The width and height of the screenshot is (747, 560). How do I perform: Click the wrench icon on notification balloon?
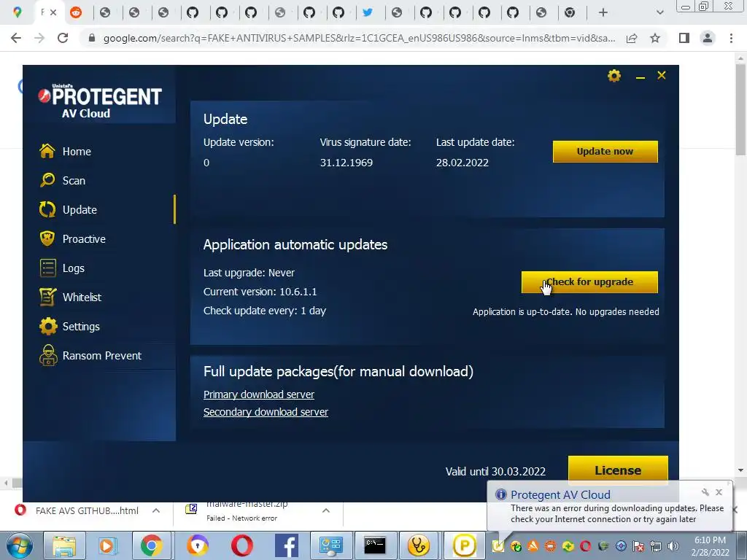pyautogui.click(x=705, y=492)
